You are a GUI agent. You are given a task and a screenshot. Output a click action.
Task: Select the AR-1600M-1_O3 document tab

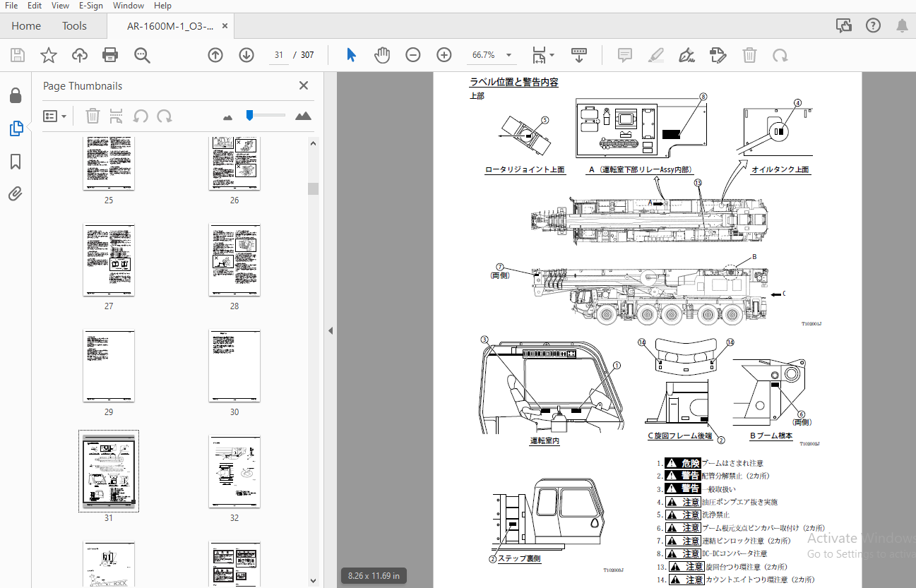(170, 26)
